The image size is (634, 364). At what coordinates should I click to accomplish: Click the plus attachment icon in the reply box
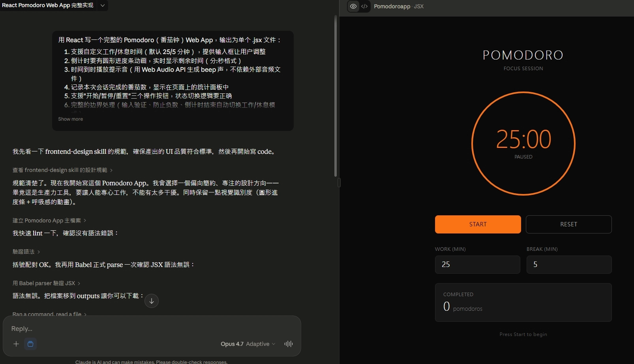(16, 344)
